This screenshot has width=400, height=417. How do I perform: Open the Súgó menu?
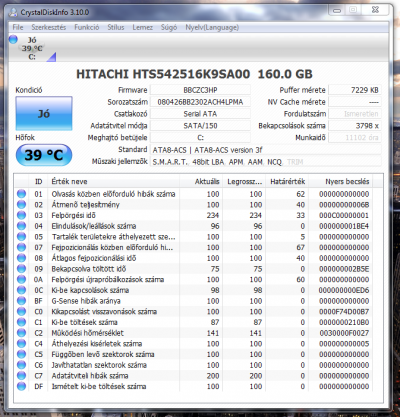point(169,27)
